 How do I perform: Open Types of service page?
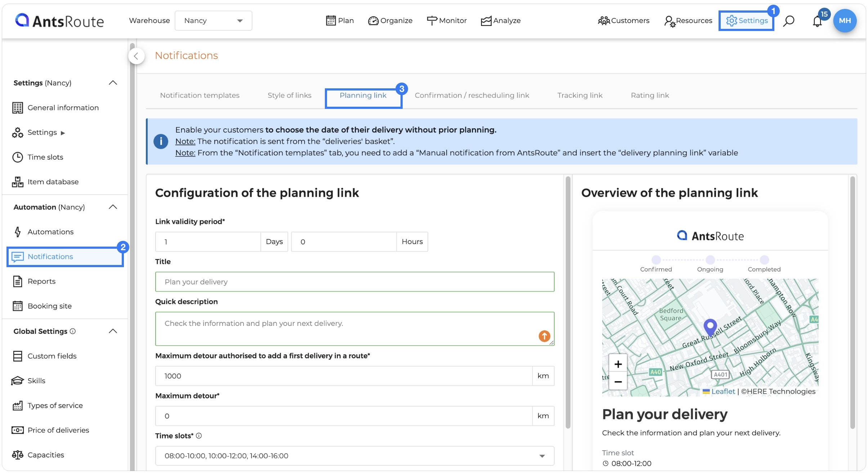click(x=48, y=406)
